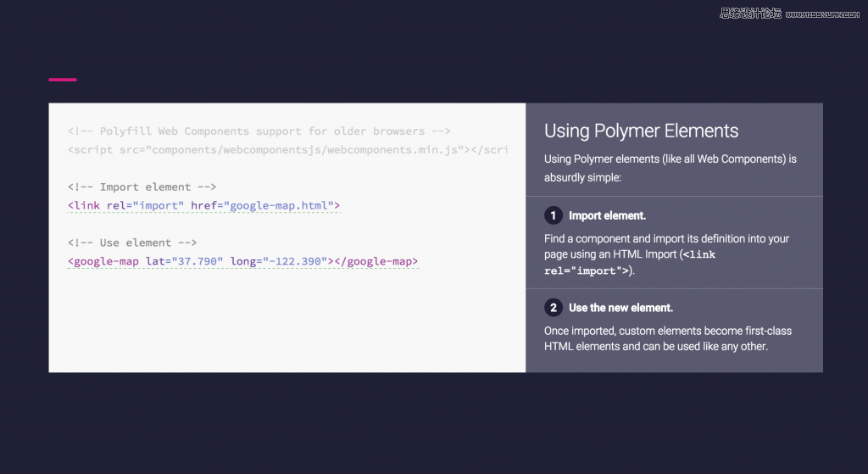Screen dimensions: 868x474
Task: Click the 'Find a component and import' description
Action: 666,254
